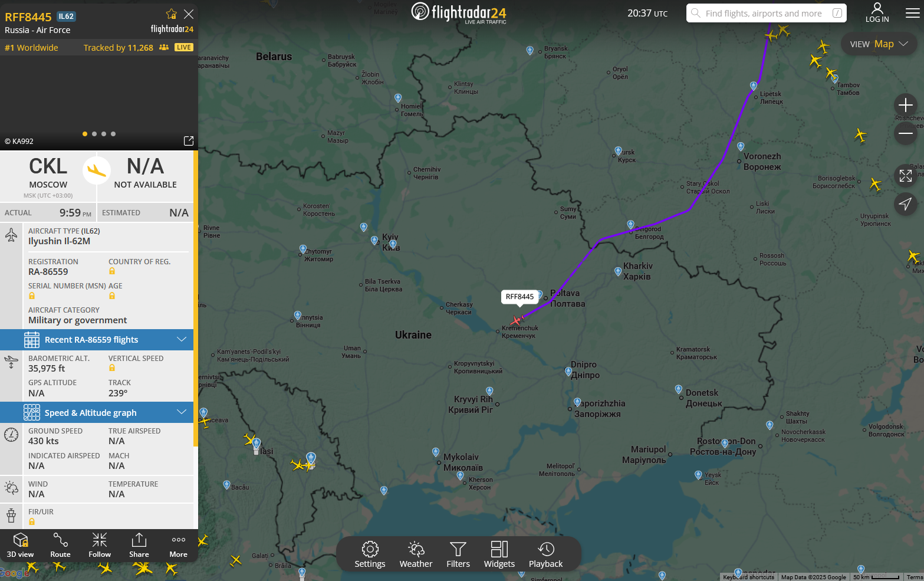924x581 pixels.
Task: Zoom in on the map
Action: tap(906, 106)
